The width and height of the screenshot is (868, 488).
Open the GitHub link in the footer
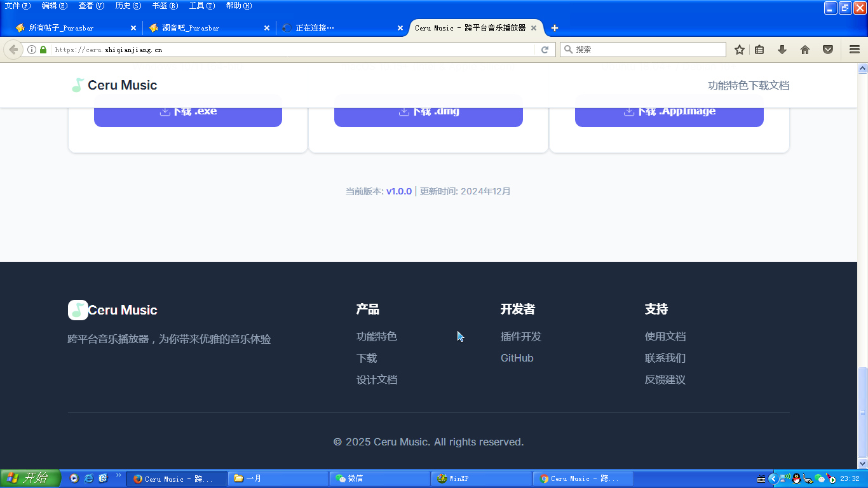coord(517,358)
